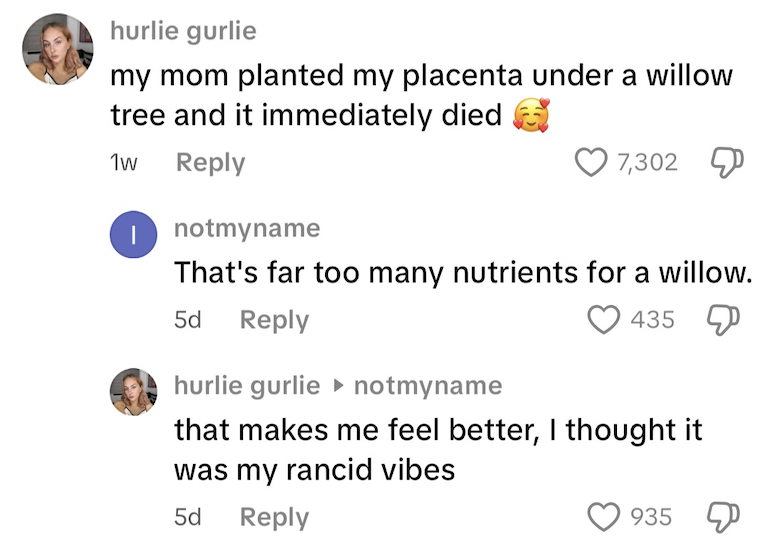Visit notmyname's profile from the nutrients comment
The height and width of the screenshot is (556, 782).
pyautogui.click(x=247, y=228)
